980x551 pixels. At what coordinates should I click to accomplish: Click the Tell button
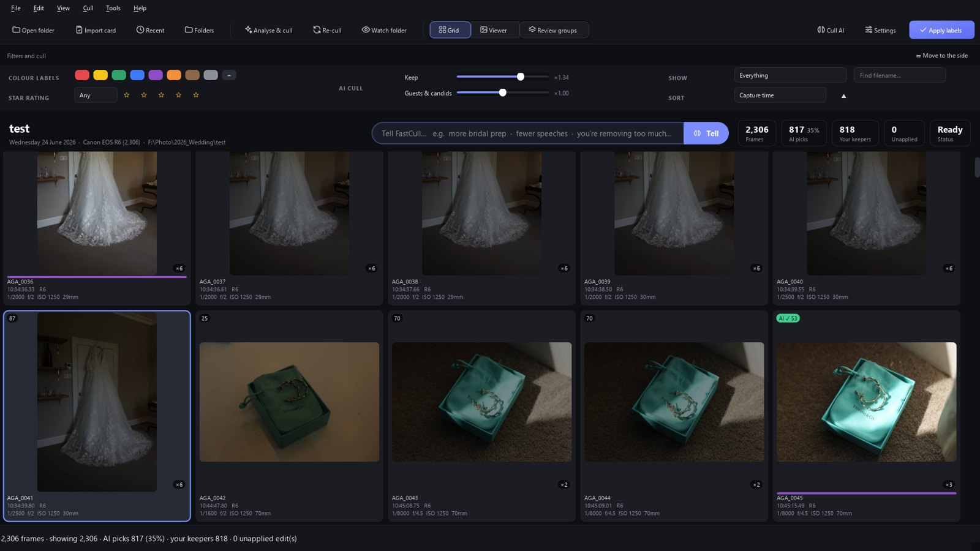706,133
